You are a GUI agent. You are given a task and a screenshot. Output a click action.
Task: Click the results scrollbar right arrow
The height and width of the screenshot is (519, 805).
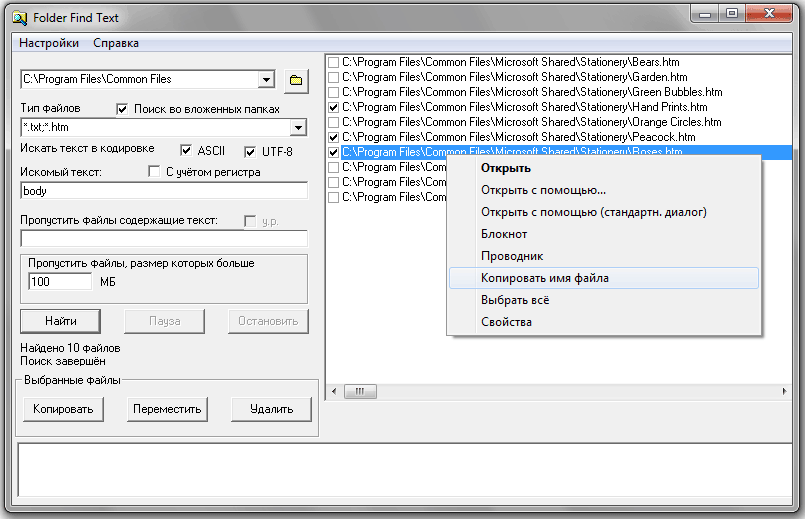784,392
